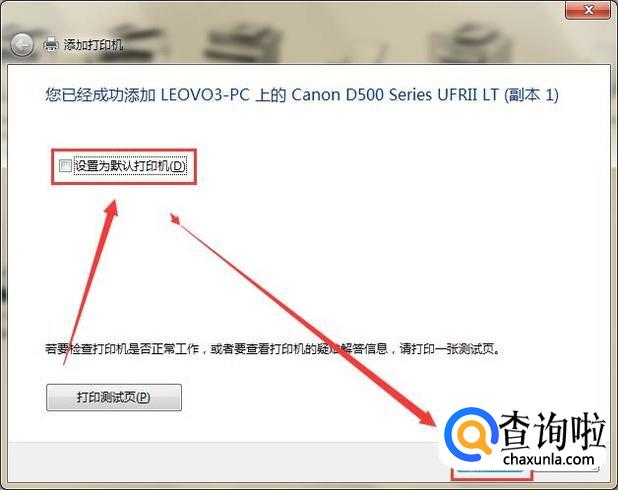Toggle default printer via 设置为默认打印机(D) label
The width and height of the screenshot is (618, 490).
pos(130,166)
